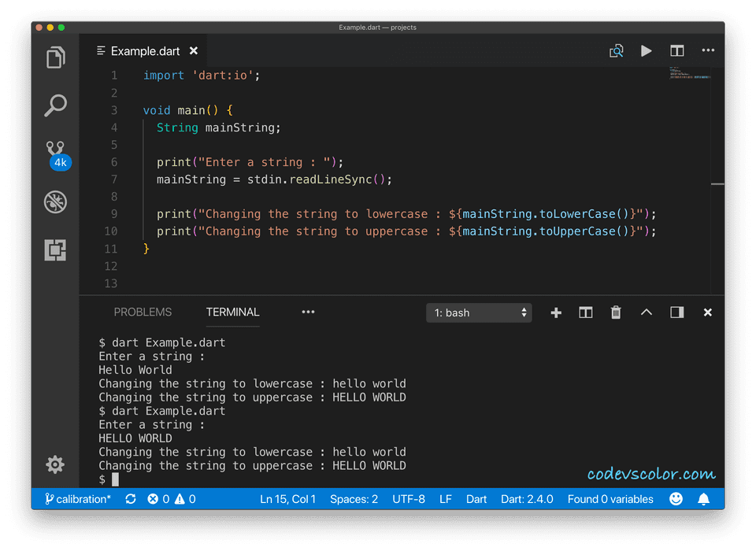Image resolution: width=756 pixels, height=551 pixels.
Task: Click the terminal cursor input area
Action: [x=115, y=479]
